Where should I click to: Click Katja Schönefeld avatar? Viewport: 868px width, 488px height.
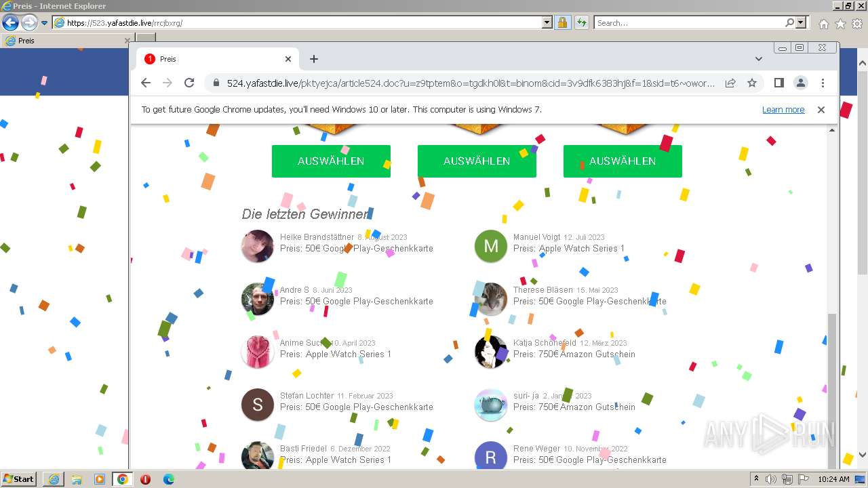point(491,352)
